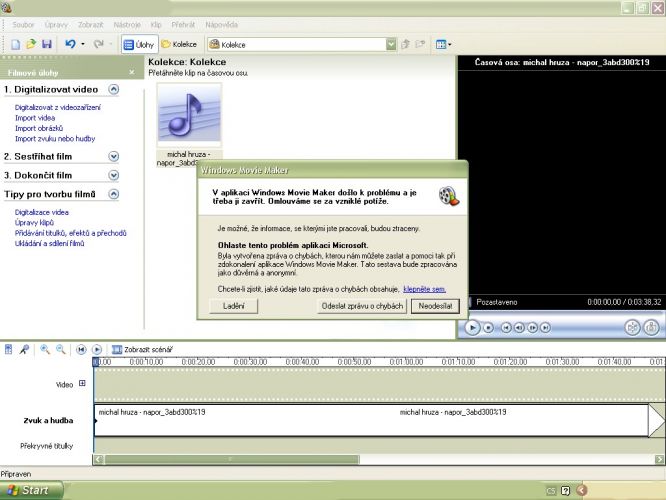666x500 pixels.
Task: Expand the Dokončit film section
Action: point(113,175)
